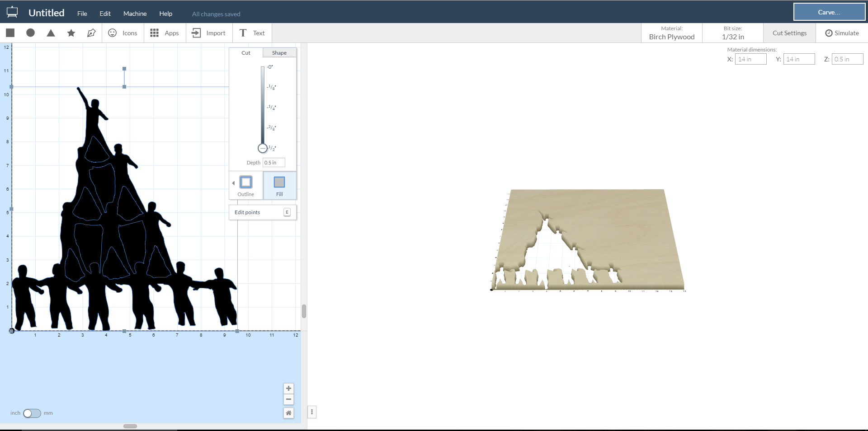The height and width of the screenshot is (431, 868).
Task: Open the Icons library
Action: (x=123, y=33)
